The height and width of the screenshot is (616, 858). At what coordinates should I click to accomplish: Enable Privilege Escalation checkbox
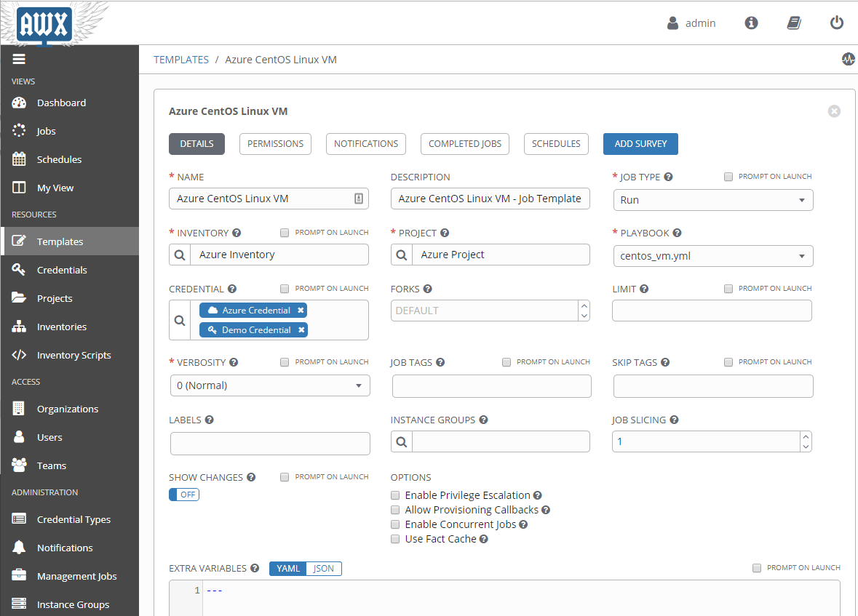pyautogui.click(x=395, y=495)
